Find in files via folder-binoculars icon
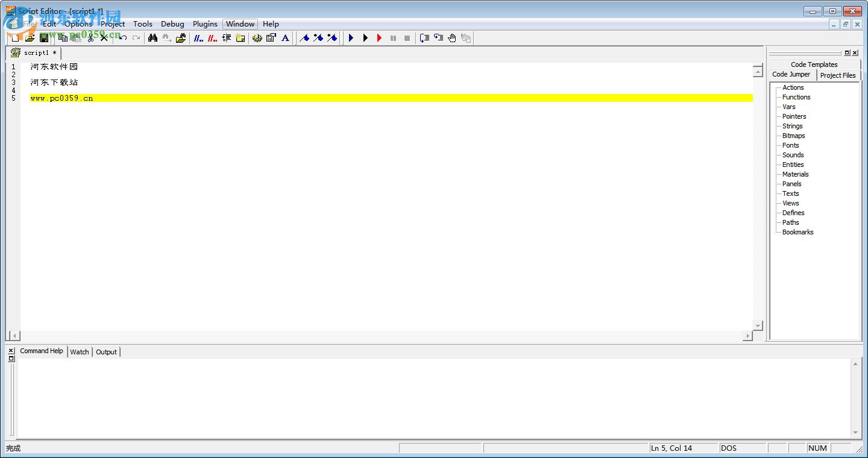The height and width of the screenshot is (458, 868). pyautogui.click(x=181, y=38)
